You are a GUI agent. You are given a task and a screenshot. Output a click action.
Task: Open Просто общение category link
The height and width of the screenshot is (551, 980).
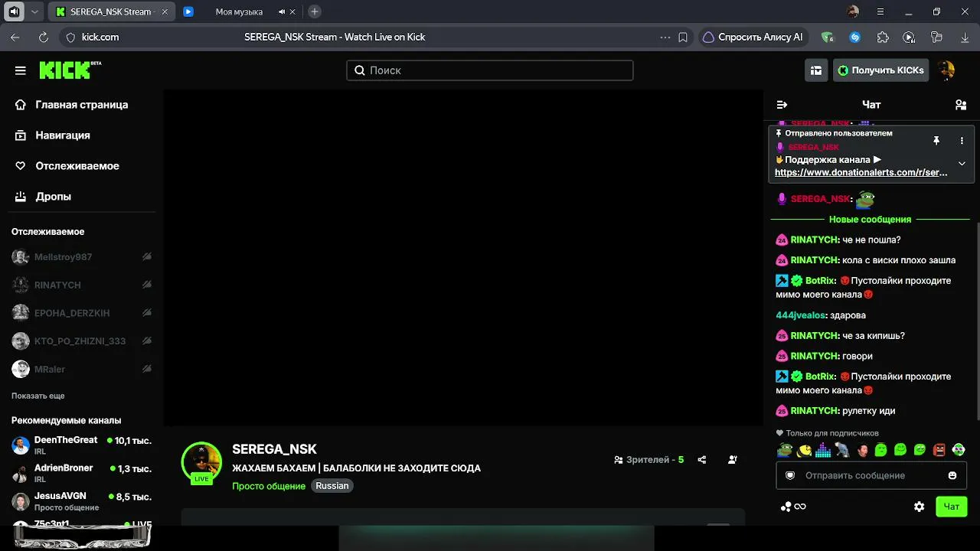[269, 486]
